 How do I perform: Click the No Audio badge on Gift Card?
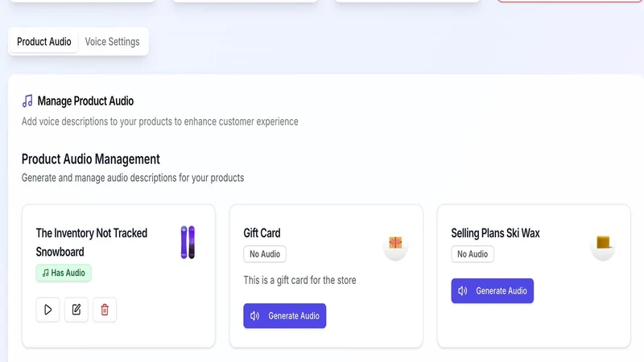coord(265,254)
